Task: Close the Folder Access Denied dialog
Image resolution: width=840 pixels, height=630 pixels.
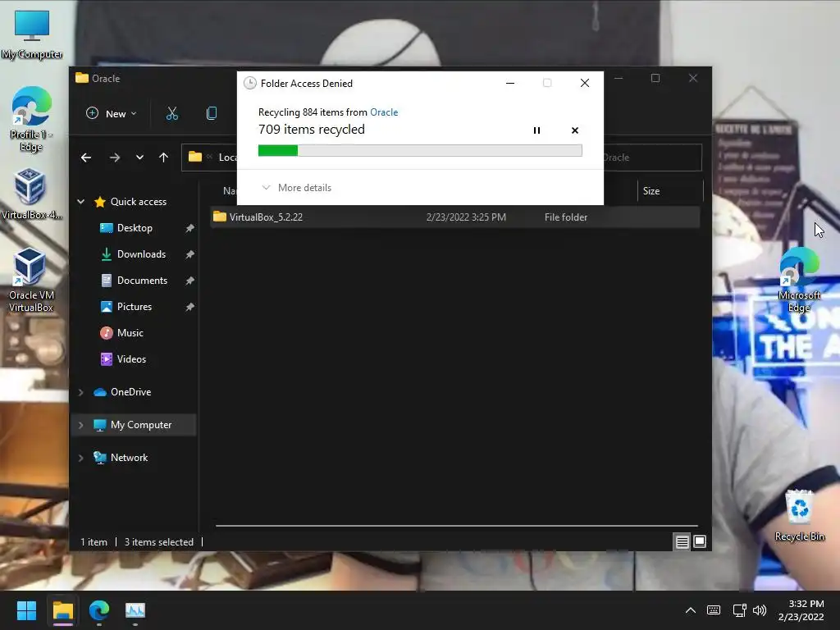Action: pyautogui.click(x=584, y=83)
